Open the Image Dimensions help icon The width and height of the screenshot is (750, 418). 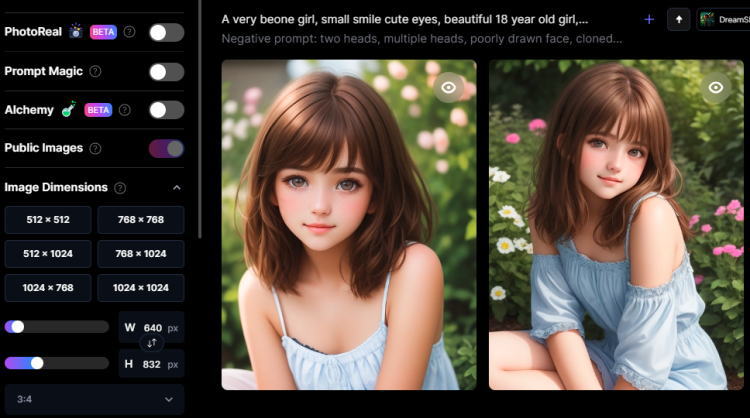(x=120, y=187)
